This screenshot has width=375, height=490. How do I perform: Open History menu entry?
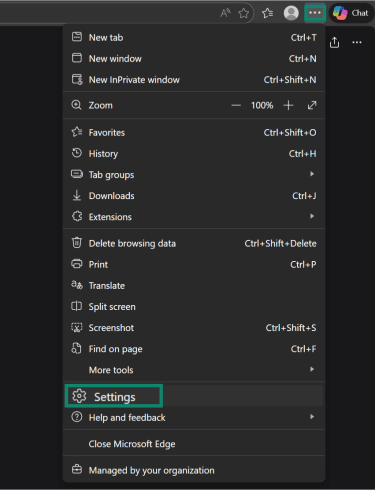pyautogui.click(x=194, y=154)
